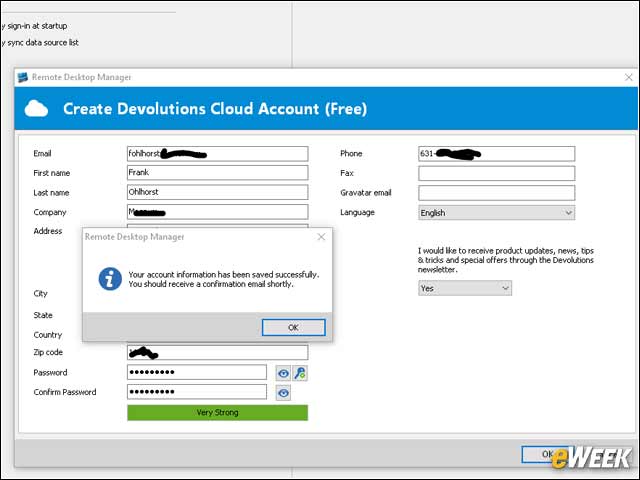Open the password generator key icon
The width and height of the screenshot is (640, 480).
(x=300, y=373)
